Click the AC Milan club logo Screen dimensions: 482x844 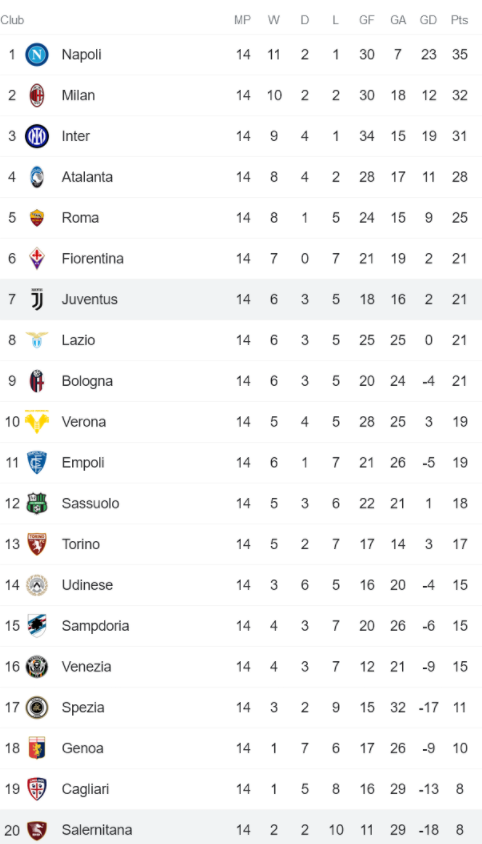pos(37,95)
